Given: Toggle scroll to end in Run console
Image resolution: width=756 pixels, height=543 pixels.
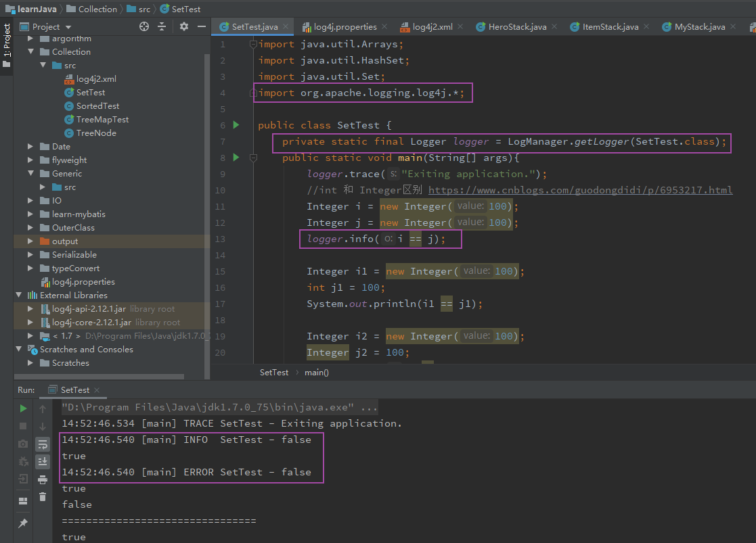Looking at the screenshot, I should pyautogui.click(x=43, y=461).
